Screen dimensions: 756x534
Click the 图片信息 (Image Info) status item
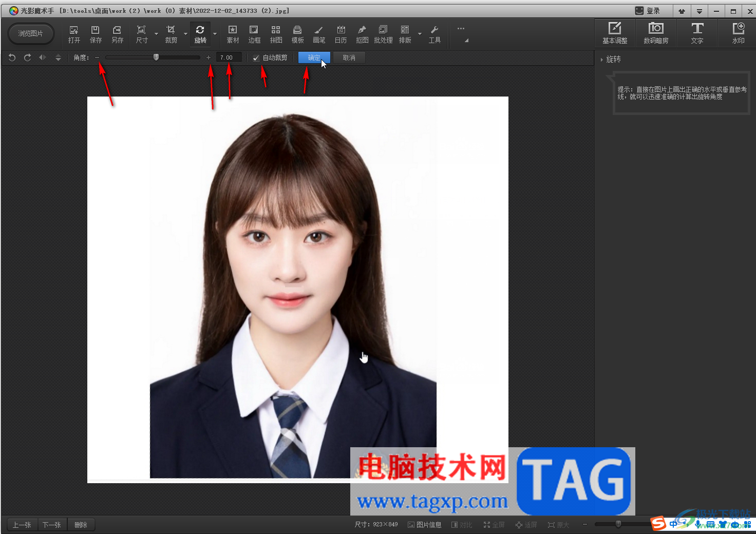(x=425, y=525)
